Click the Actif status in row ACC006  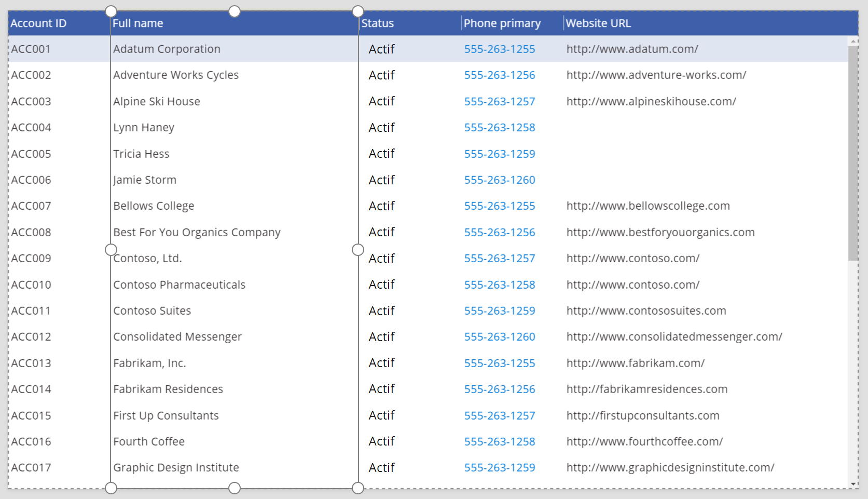382,180
